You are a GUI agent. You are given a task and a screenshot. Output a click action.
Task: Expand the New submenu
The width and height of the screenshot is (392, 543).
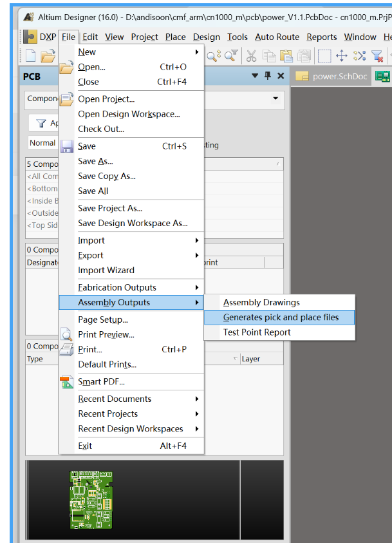click(131, 52)
